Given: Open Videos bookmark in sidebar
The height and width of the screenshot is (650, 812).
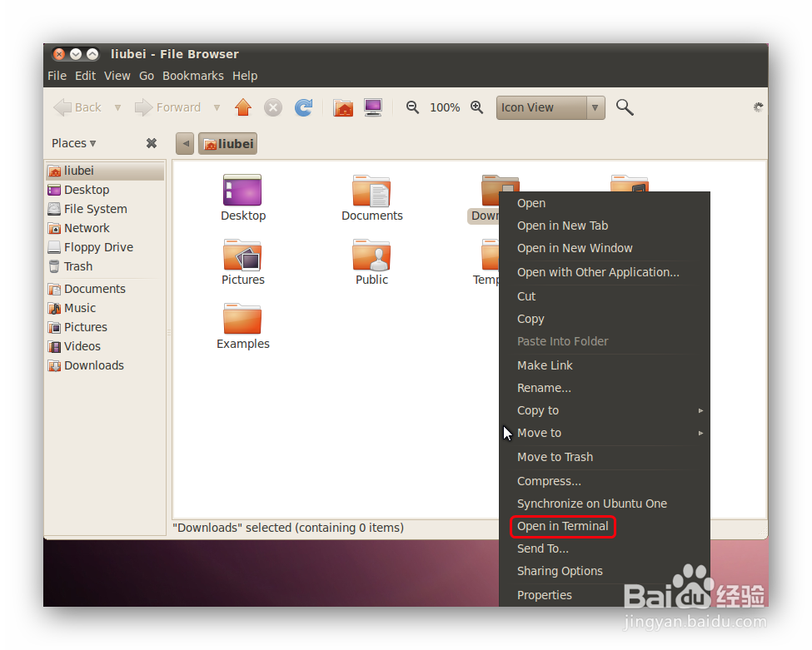Looking at the screenshot, I should 105,346.
